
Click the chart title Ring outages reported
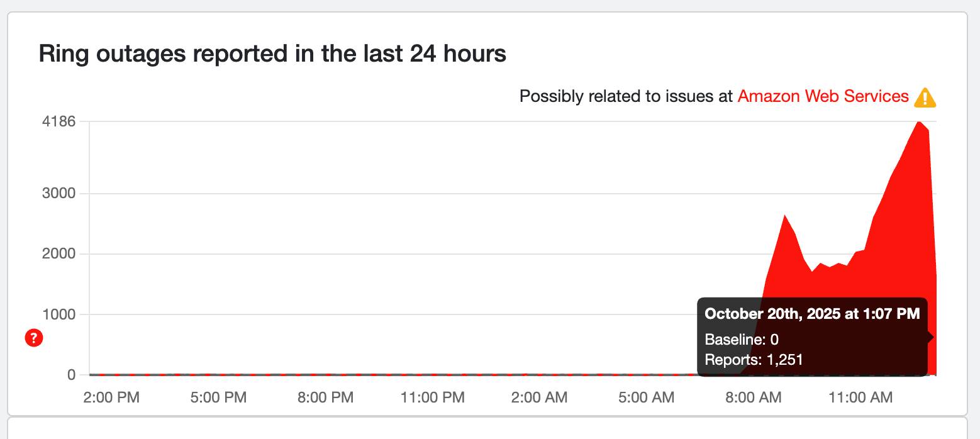tap(273, 53)
